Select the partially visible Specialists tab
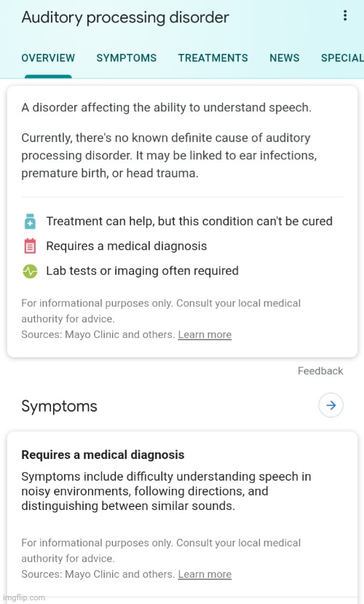The width and height of the screenshot is (364, 604). [342, 58]
